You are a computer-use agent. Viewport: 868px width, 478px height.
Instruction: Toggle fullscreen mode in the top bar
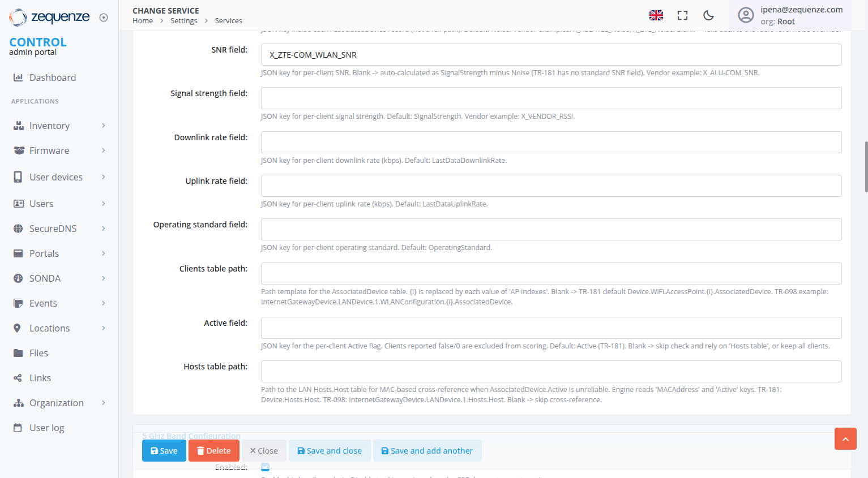point(682,15)
